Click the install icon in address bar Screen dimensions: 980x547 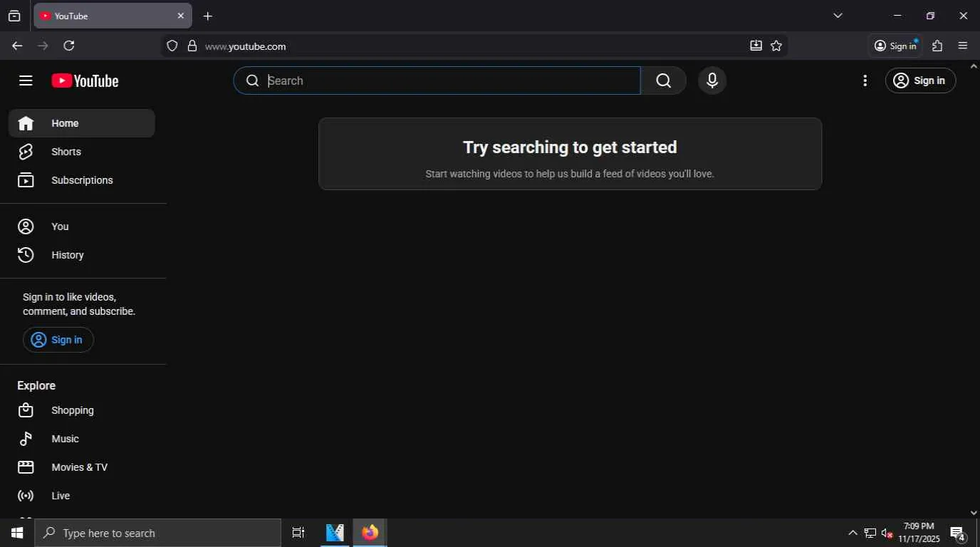[756, 46]
